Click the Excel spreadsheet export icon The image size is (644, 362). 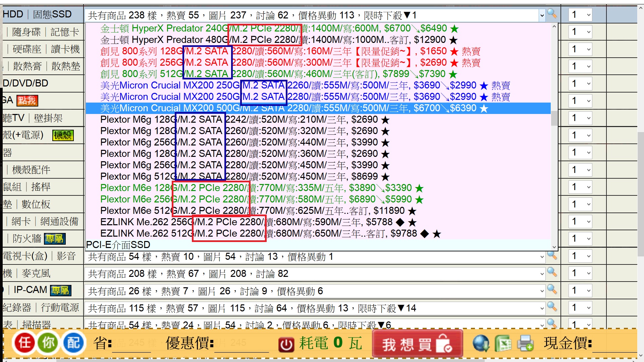(x=503, y=344)
